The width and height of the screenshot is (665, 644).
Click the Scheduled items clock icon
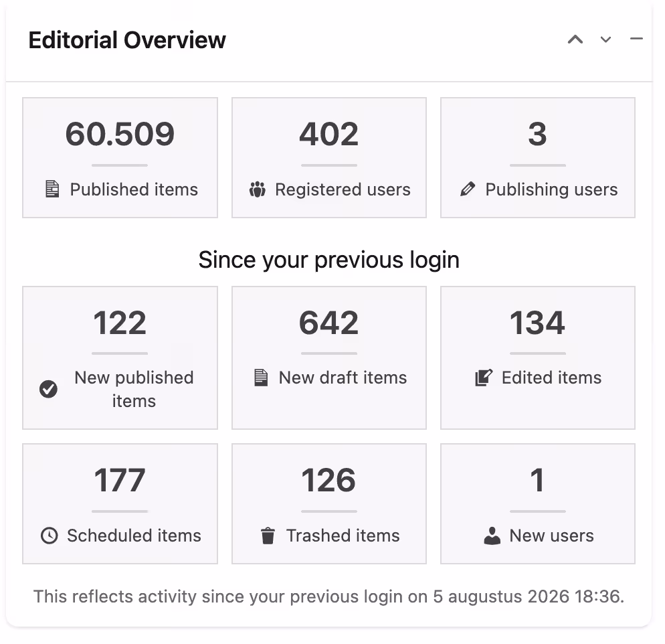pos(50,536)
